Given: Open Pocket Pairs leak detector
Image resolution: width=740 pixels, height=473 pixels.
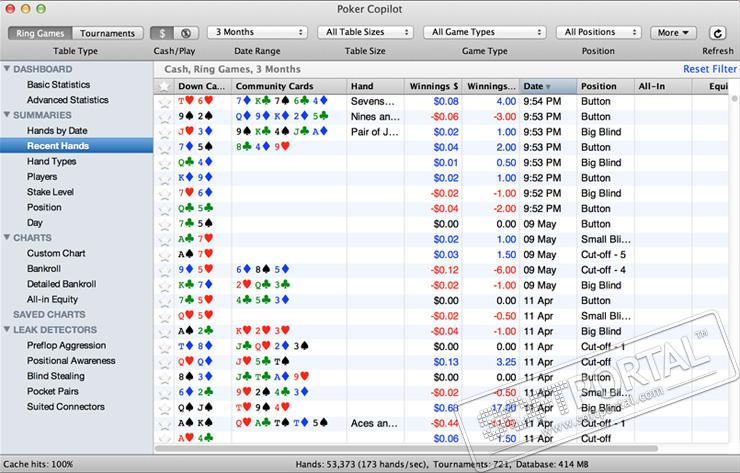Looking at the screenshot, I should (x=53, y=391).
